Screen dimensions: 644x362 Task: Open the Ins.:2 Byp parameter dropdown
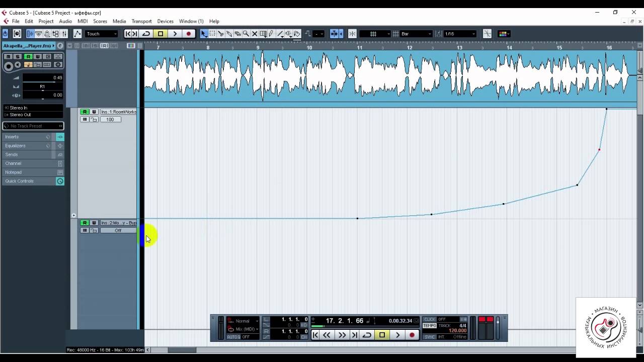click(118, 223)
